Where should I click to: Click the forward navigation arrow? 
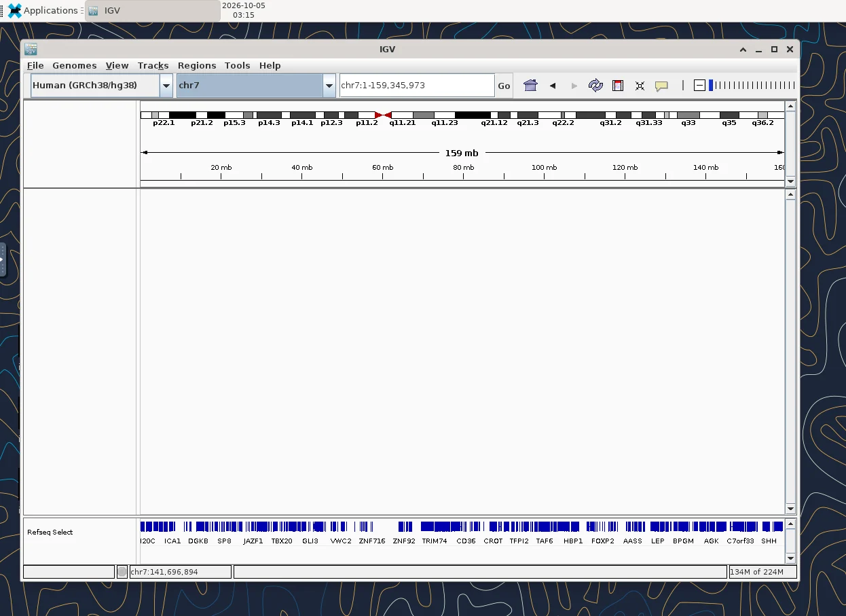pyautogui.click(x=574, y=86)
